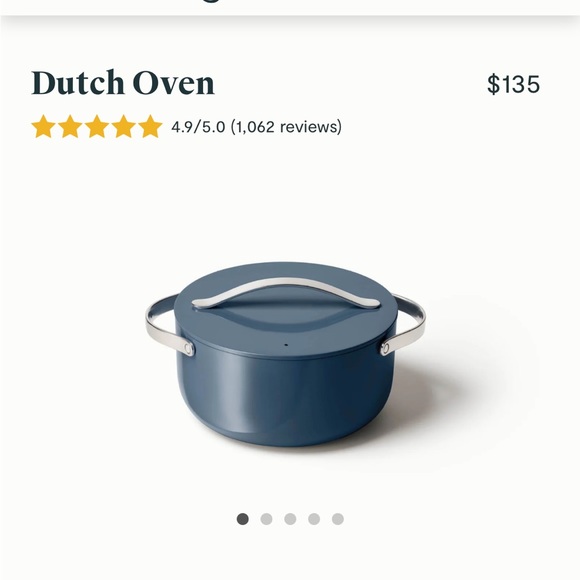This screenshot has height=580, width=580.
Task: Click the pot's left side handle
Action: pos(168,325)
